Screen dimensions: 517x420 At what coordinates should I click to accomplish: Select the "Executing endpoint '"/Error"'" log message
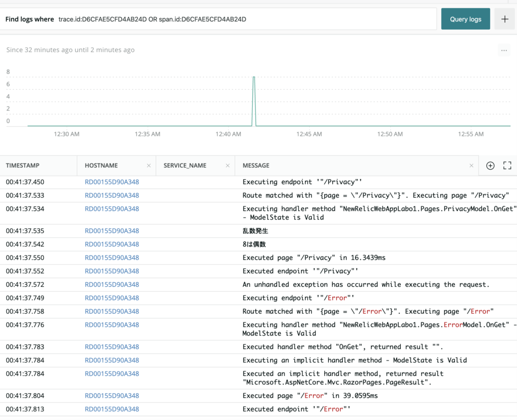pyautogui.click(x=298, y=298)
